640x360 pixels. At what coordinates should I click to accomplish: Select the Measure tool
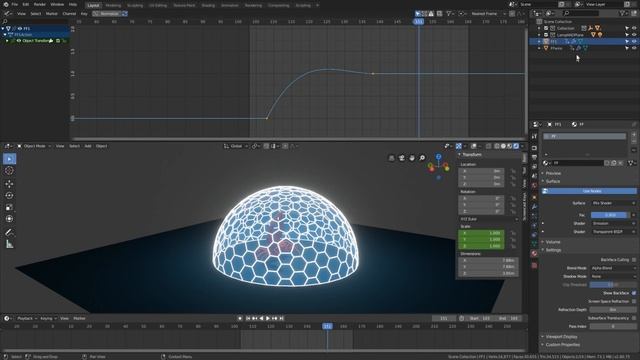(x=9, y=244)
